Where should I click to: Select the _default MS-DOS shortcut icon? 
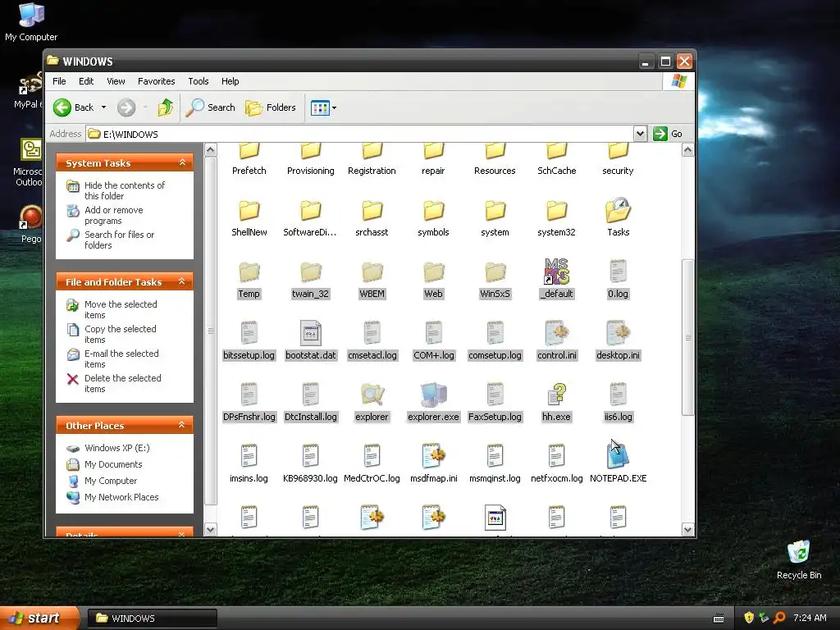click(557, 272)
